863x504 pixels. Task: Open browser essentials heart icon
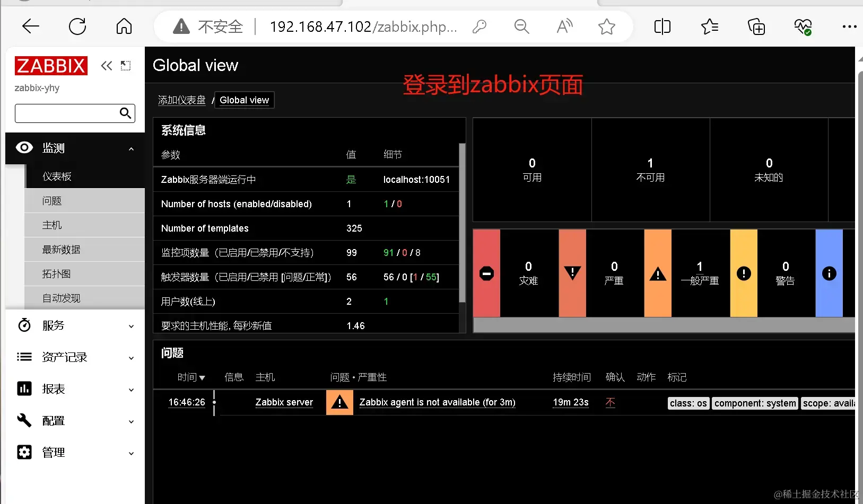tap(803, 26)
